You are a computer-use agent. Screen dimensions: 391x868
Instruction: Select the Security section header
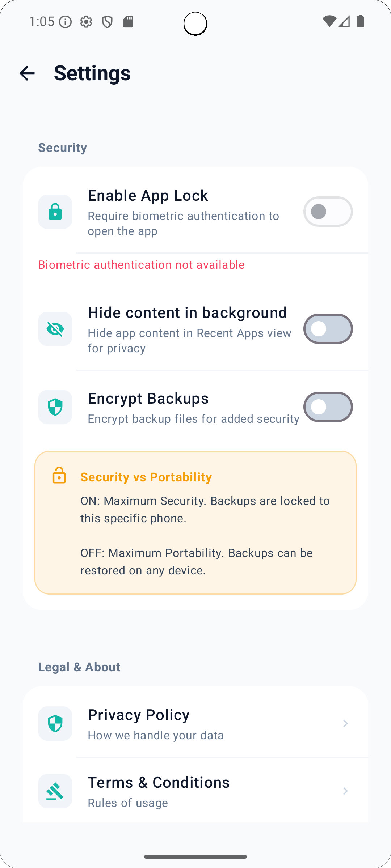point(62,147)
